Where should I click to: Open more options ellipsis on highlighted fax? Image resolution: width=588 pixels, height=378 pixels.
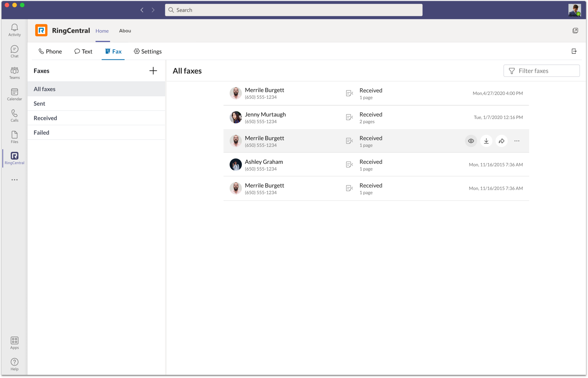click(x=517, y=141)
